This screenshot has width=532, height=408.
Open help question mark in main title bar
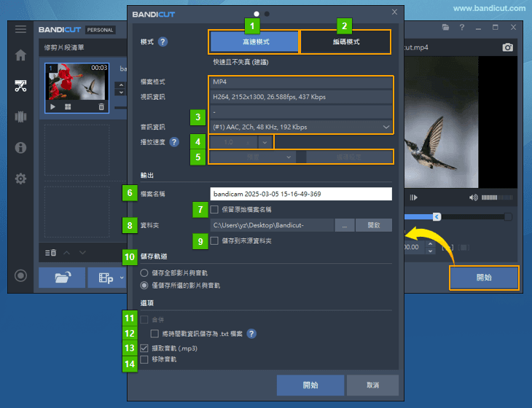click(x=462, y=27)
